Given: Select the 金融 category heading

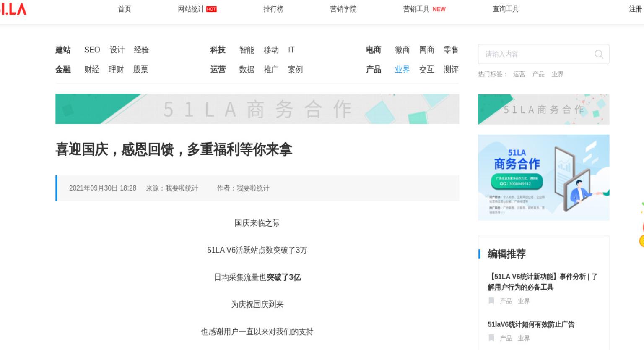Looking at the screenshot, I should (x=63, y=70).
